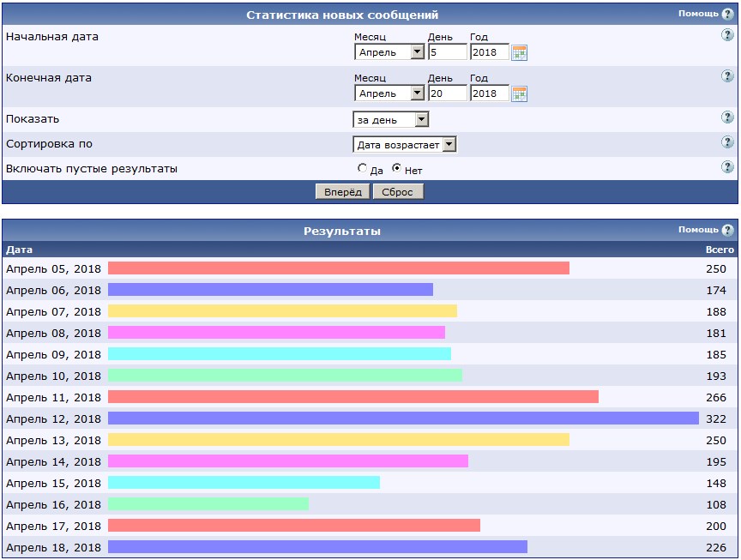This screenshot has width=741, height=560.
Task: Click the start date day input field
Action: tap(447, 52)
